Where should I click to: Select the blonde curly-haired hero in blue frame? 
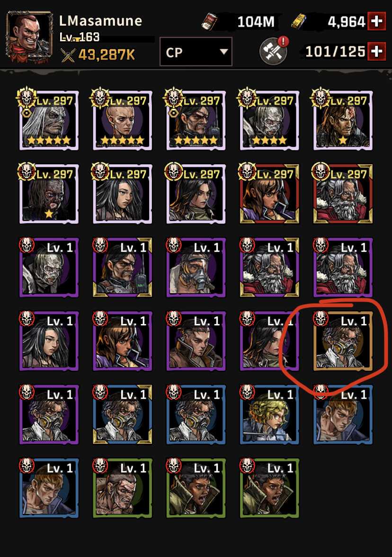pyautogui.click(x=269, y=414)
